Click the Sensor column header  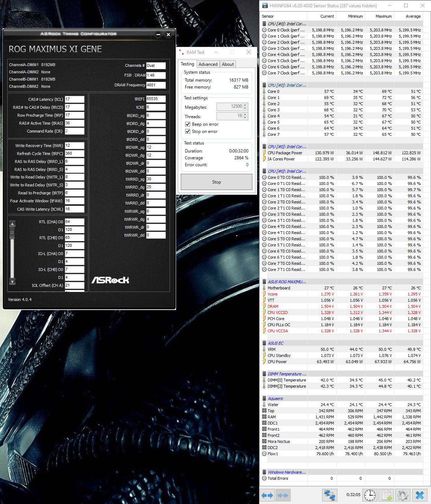283,16
